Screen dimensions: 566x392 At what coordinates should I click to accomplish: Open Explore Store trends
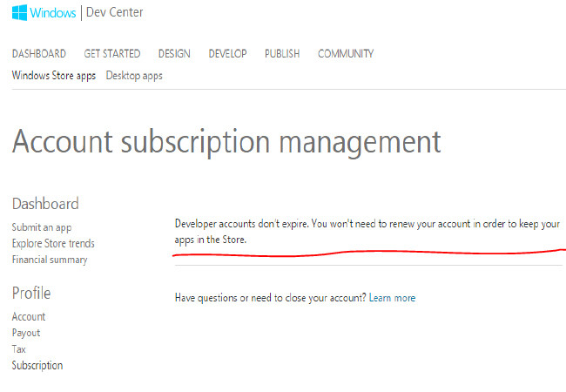(53, 244)
